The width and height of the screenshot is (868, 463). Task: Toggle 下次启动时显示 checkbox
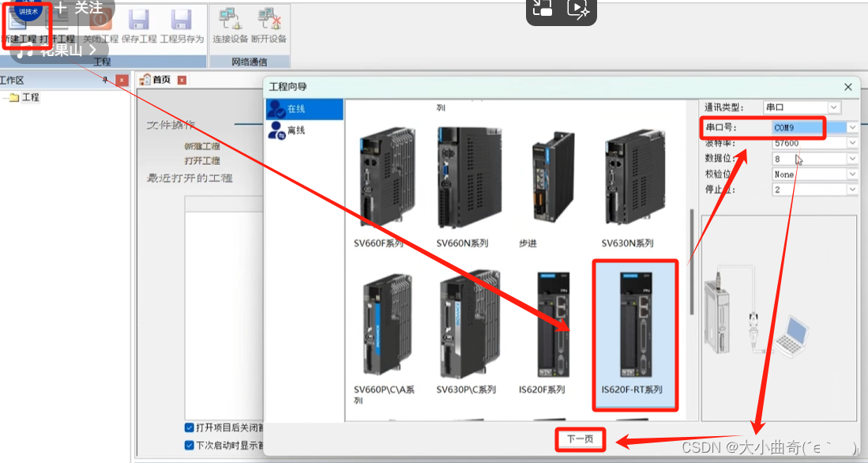pyautogui.click(x=189, y=446)
